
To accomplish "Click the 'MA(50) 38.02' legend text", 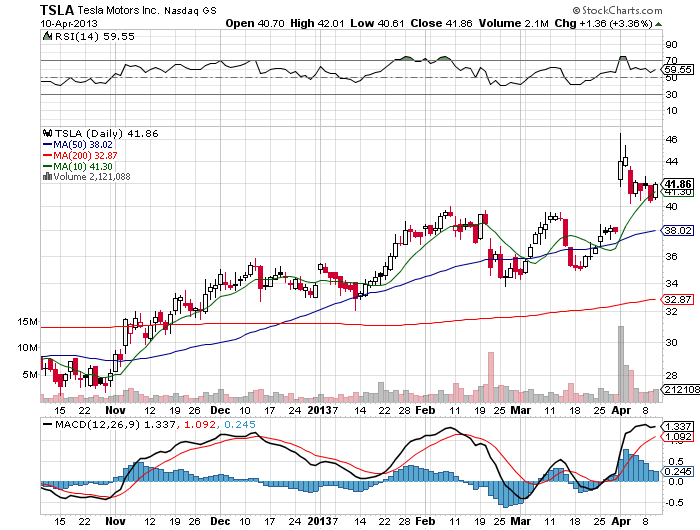I will (x=83, y=145).
